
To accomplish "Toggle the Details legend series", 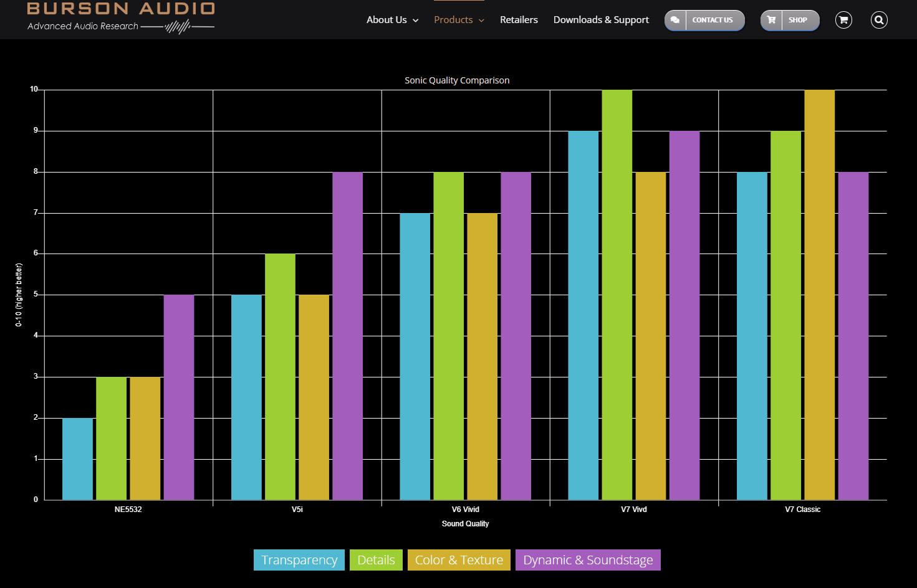I will click(376, 560).
